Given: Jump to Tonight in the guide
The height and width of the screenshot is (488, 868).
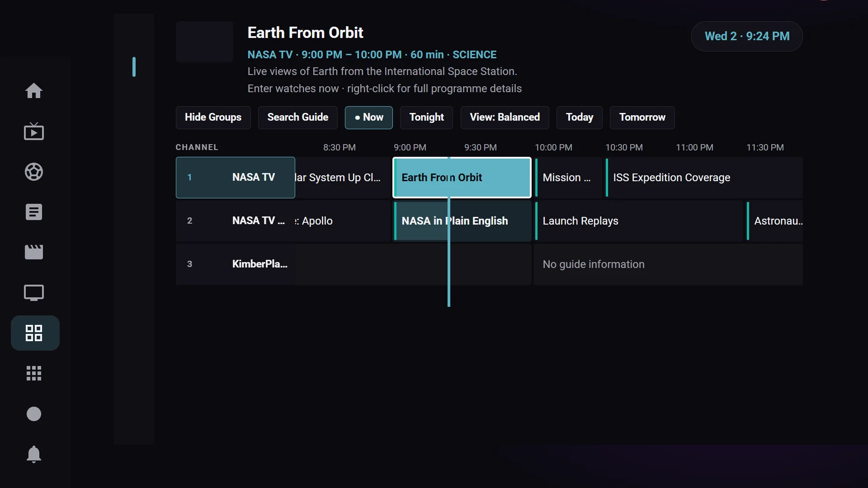Looking at the screenshot, I should 426,117.
